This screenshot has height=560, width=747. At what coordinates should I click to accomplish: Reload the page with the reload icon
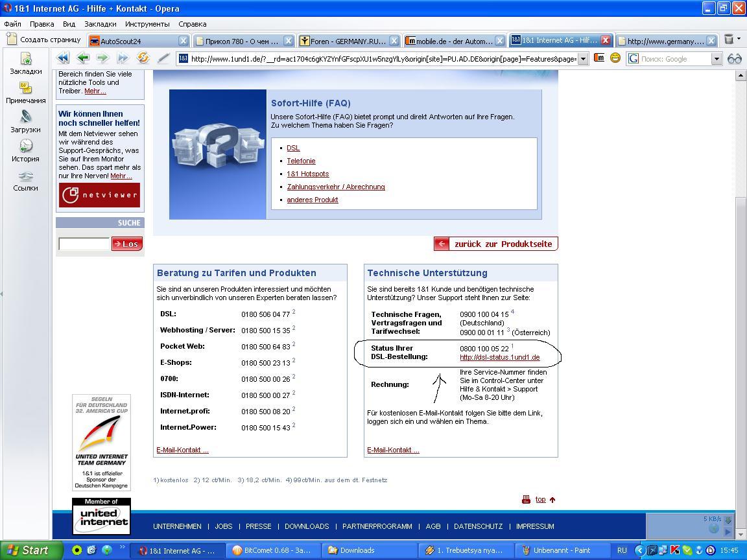point(143,58)
